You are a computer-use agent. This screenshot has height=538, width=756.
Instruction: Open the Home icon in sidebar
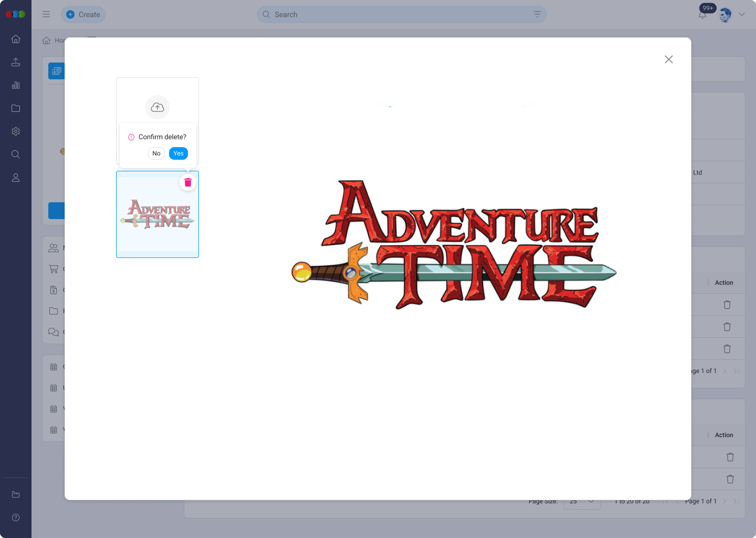pos(16,39)
